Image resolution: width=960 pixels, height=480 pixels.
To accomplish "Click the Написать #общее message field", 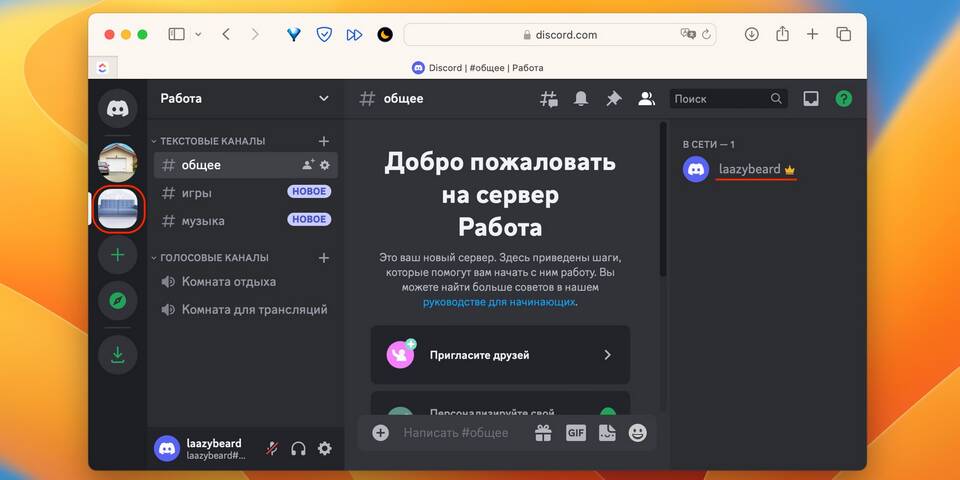I will click(456, 433).
